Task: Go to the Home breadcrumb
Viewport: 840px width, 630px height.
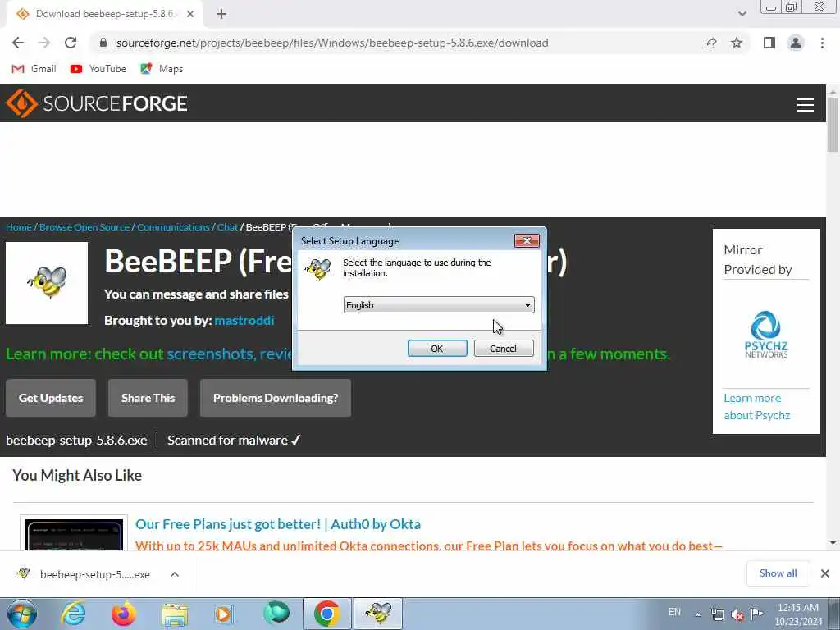Action: click(x=19, y=227)
